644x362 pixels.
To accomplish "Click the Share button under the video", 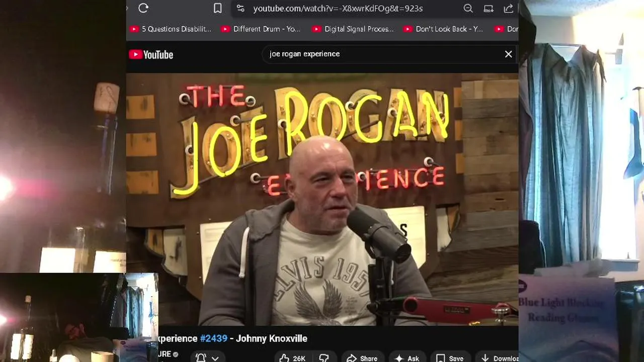I will 361,358.
